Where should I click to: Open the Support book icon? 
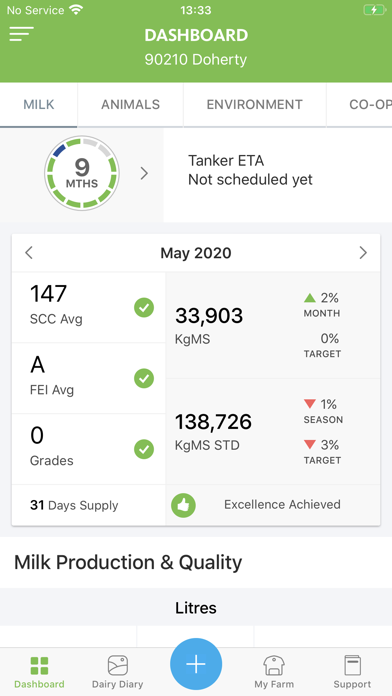click(352, 665)
